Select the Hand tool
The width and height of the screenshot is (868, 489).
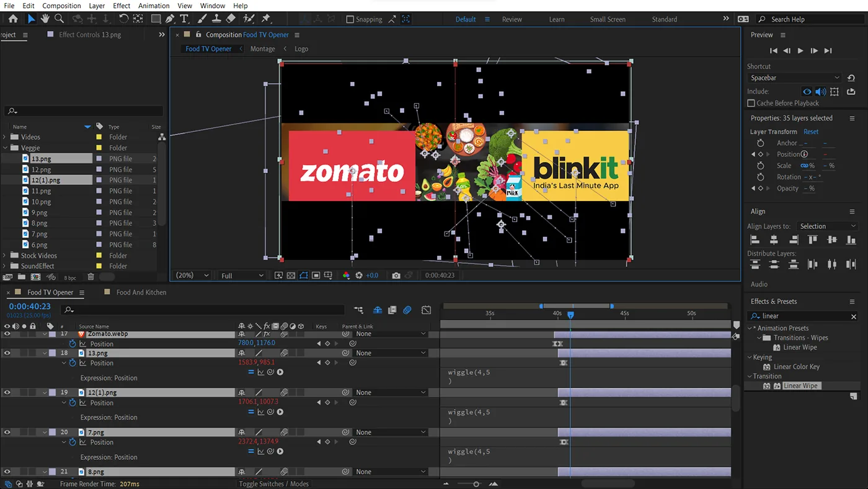(x=45, y=19)
